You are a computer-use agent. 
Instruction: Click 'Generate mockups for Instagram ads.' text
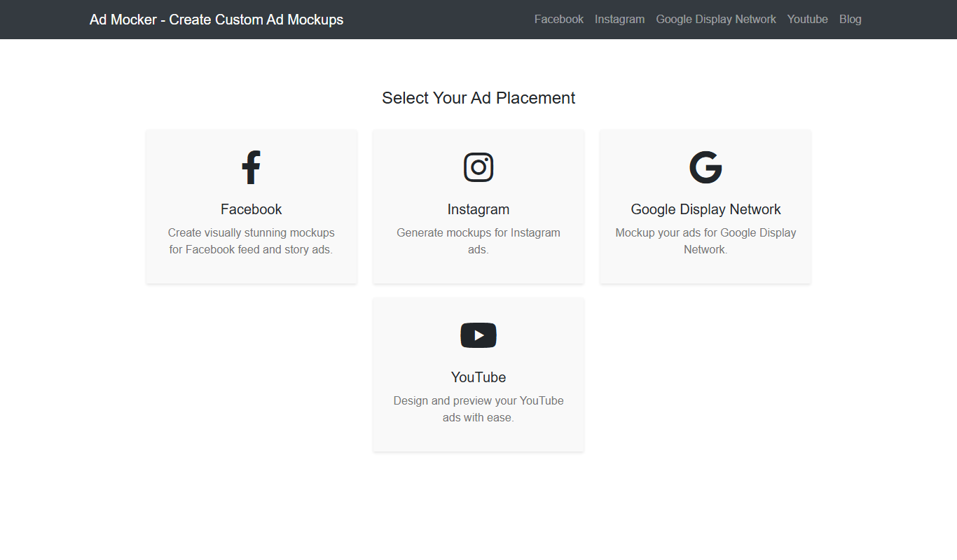click(478, 241)
